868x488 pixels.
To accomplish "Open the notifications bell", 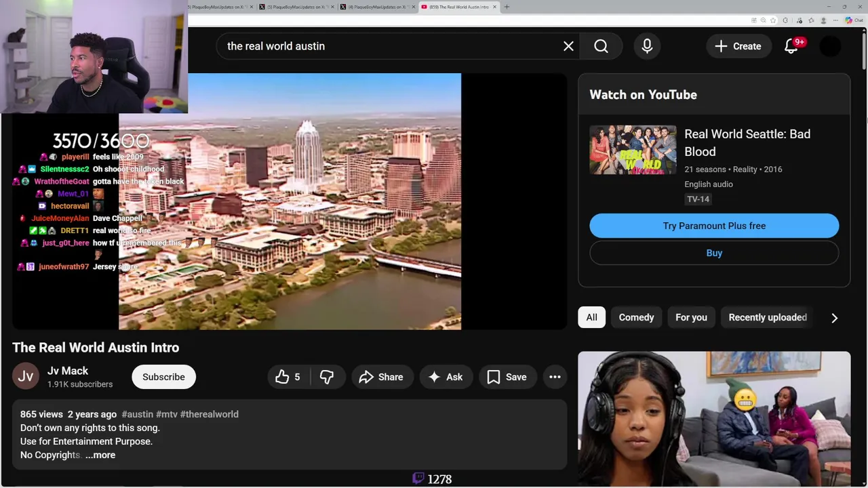I will pyautogui.click(x=791, y=46).
